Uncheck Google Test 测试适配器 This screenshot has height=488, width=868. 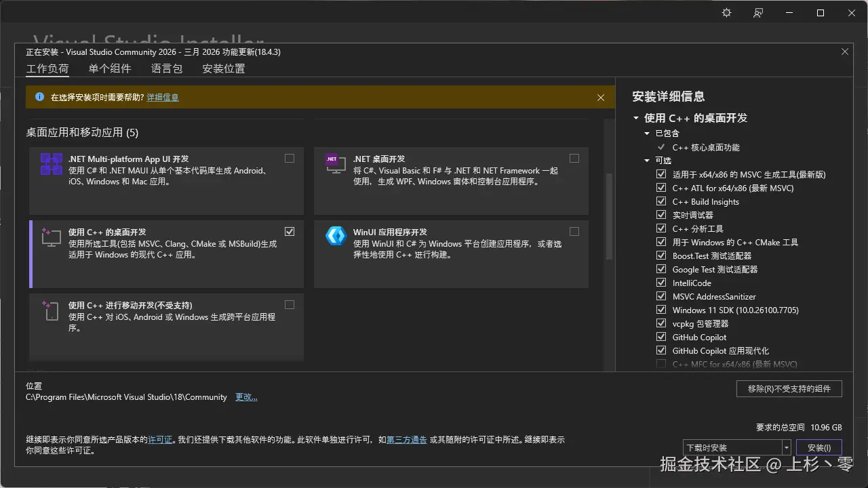(661, 269)
